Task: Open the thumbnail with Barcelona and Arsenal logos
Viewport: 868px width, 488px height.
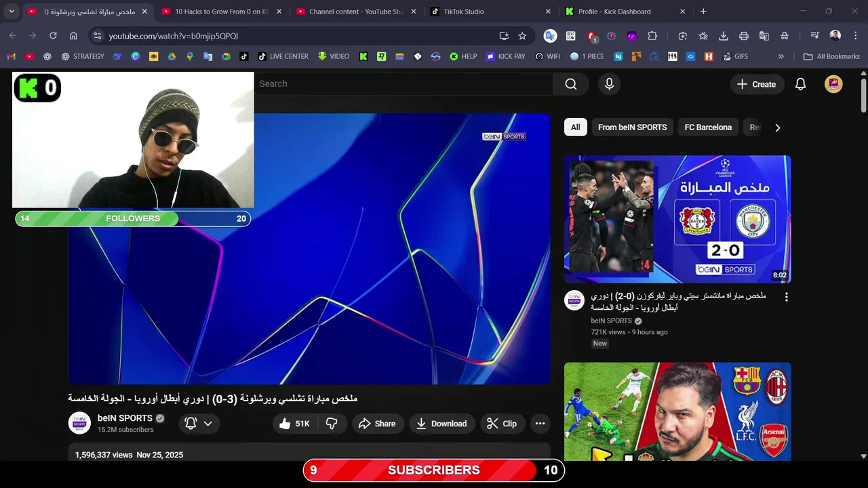Action: click(677, 411)
